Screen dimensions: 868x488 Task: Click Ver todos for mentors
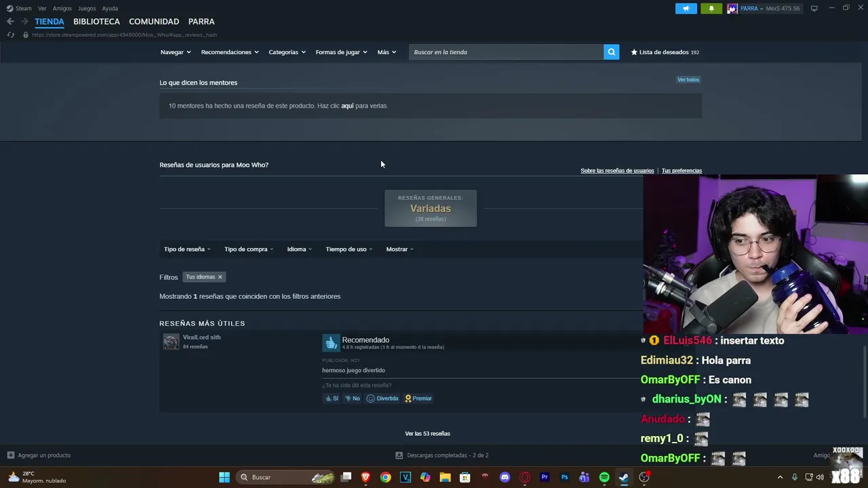point(688,80)
